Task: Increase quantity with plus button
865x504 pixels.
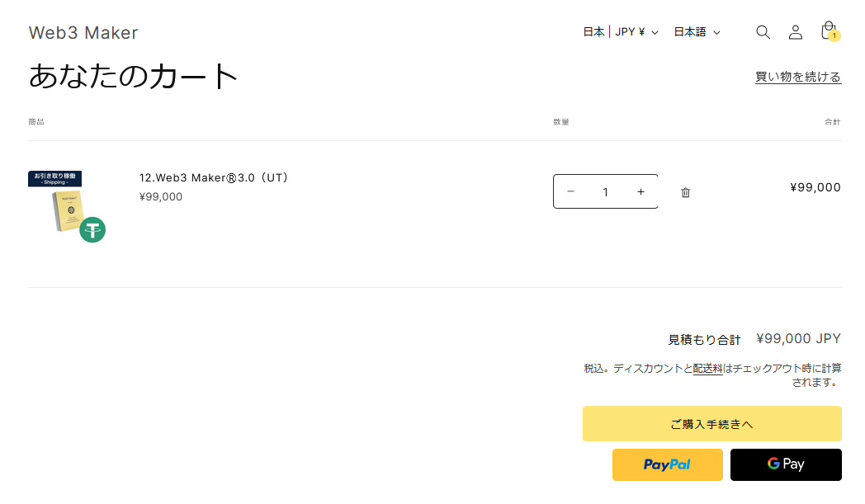Action: [640, 191]
